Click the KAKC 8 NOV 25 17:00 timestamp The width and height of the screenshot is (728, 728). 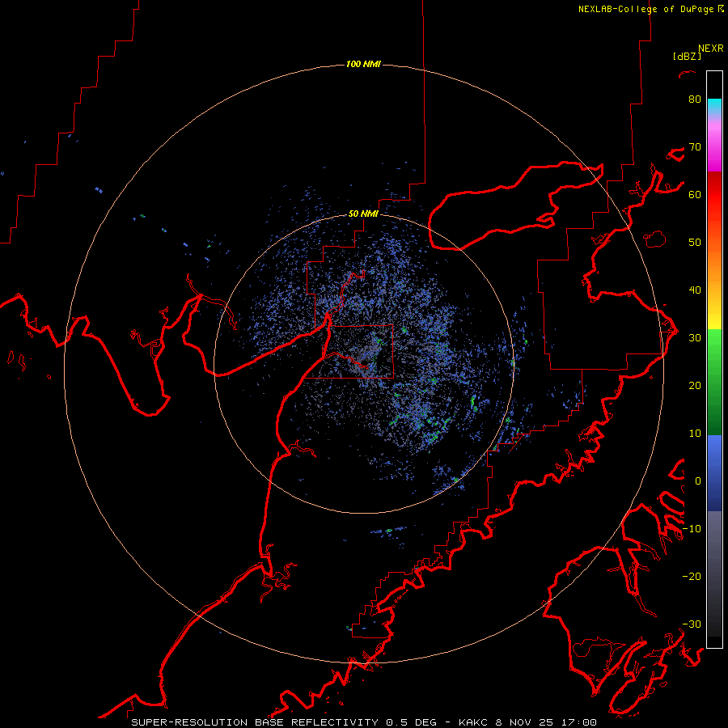(x=527, y=722)
